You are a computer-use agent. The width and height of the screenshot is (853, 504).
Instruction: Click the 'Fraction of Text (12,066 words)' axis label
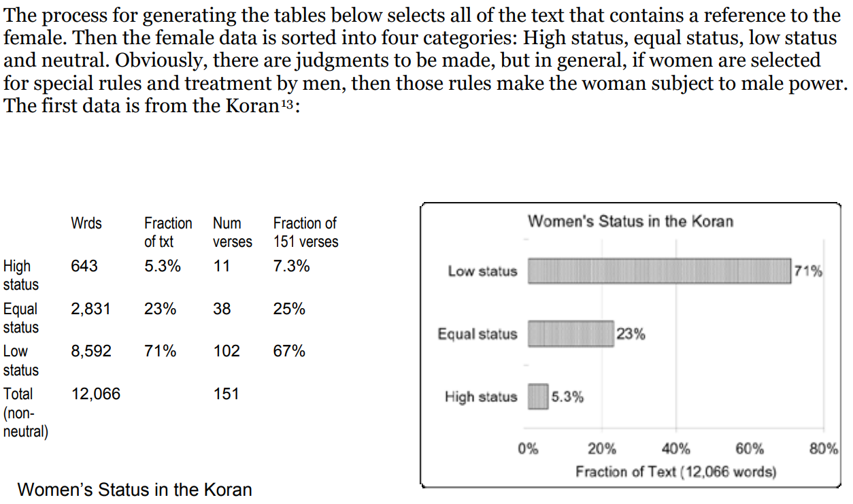[675, 471]
